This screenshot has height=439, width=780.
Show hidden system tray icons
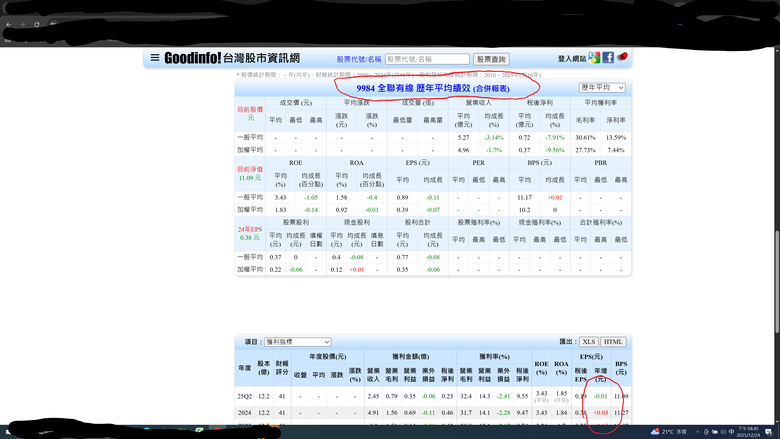(697, 432)
